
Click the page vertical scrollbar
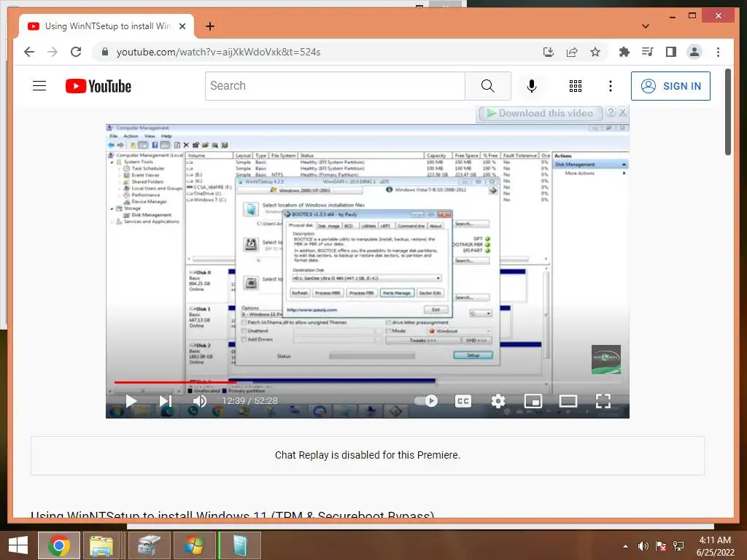point(727,112)
